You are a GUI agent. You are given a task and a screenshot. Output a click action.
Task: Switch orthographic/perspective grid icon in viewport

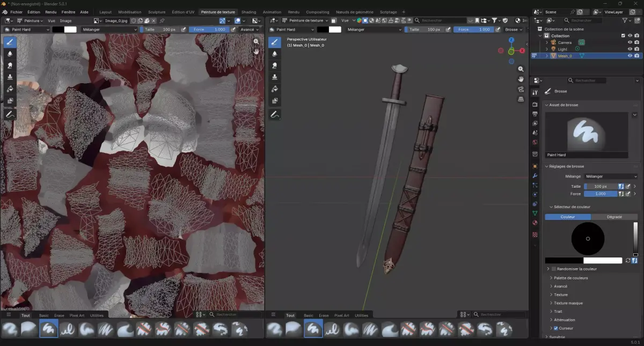coord(521,99)
